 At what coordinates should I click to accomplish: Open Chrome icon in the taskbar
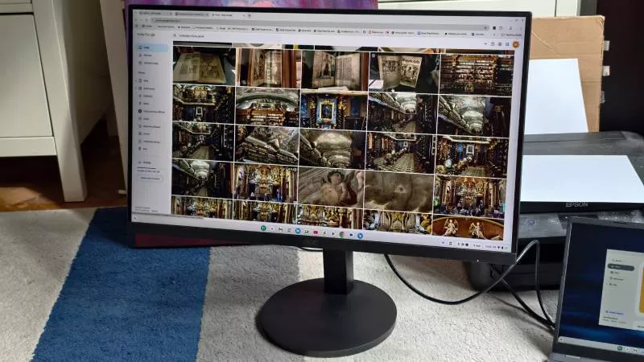pyautogui.click(x=341, y=234)
